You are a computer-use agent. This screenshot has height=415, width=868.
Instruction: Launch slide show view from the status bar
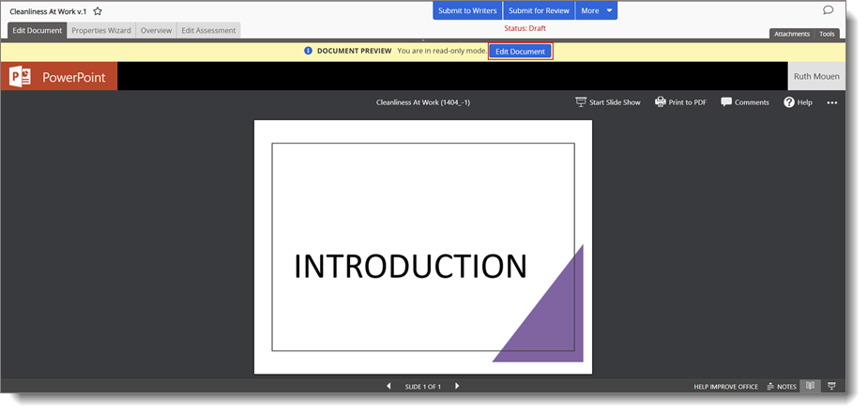tap(831, 386)
